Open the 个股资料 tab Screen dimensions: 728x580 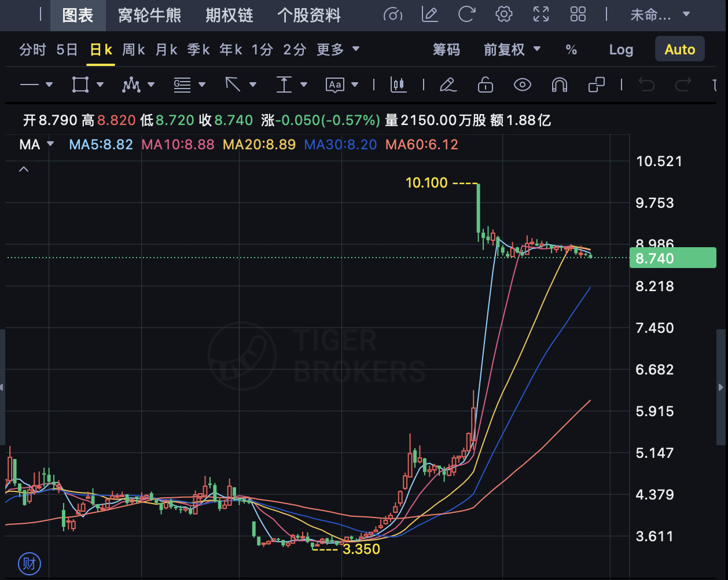click(x=309, y=15)
